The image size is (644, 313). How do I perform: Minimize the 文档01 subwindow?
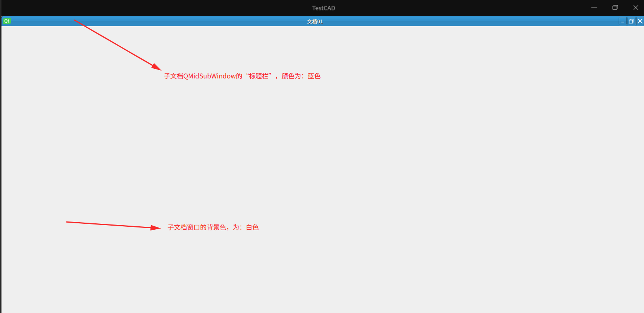pyautogui.click(x=622, y=21)
